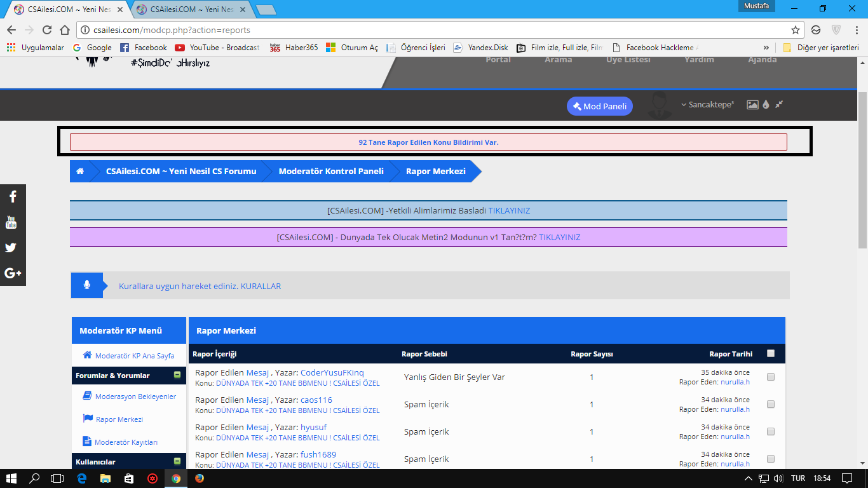Open the Facebook social sidebar icon
Screen dimensions: 868x488
pos(13,197)
